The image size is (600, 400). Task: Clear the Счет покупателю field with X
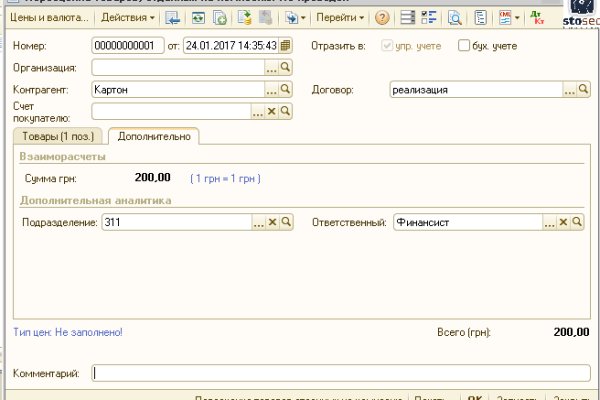point(271,111)
